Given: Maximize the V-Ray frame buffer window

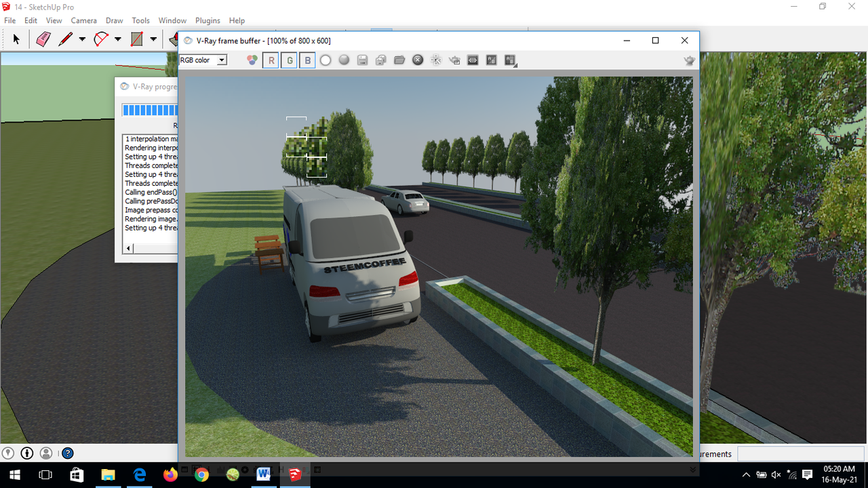Looking at the screenshot, I should click(x=655, y=41).
